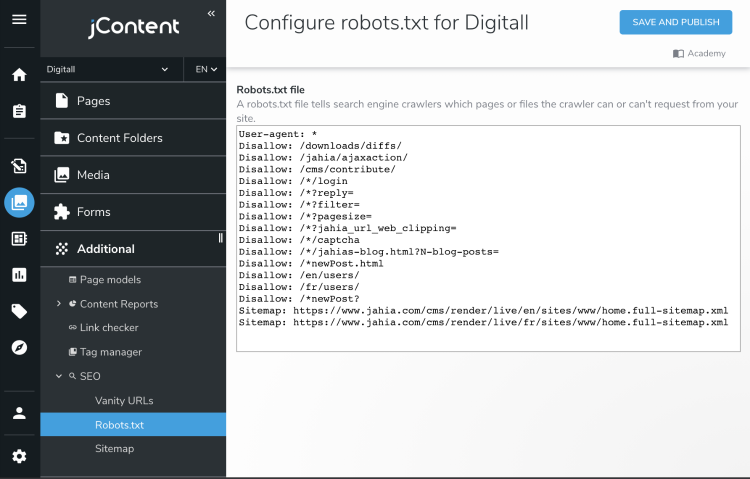750x479 pixels.
Task: Open the Forms section
Action: point(133,212)
